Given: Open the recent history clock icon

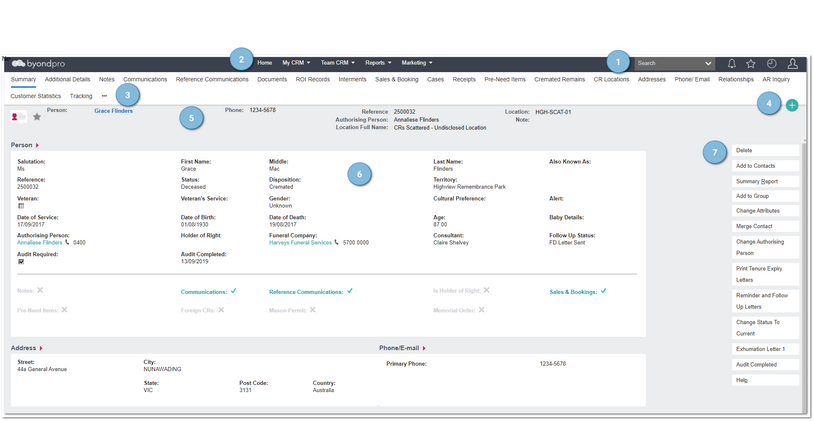Looking at the screenshot, I should click(x=771, y=63).
